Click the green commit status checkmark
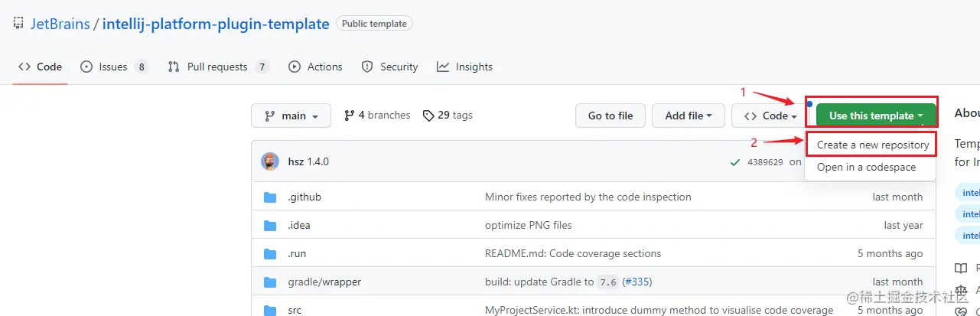980x316 pixels. (735, 162)
